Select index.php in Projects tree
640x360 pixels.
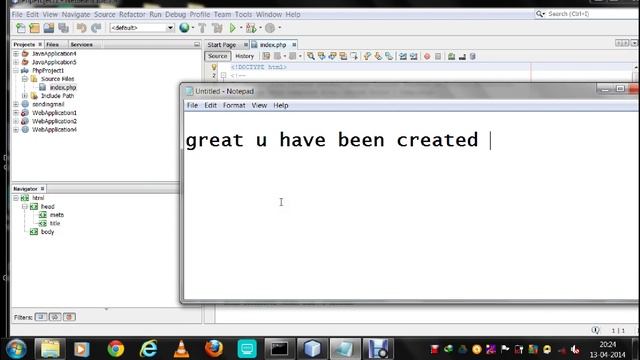[63, 87]
